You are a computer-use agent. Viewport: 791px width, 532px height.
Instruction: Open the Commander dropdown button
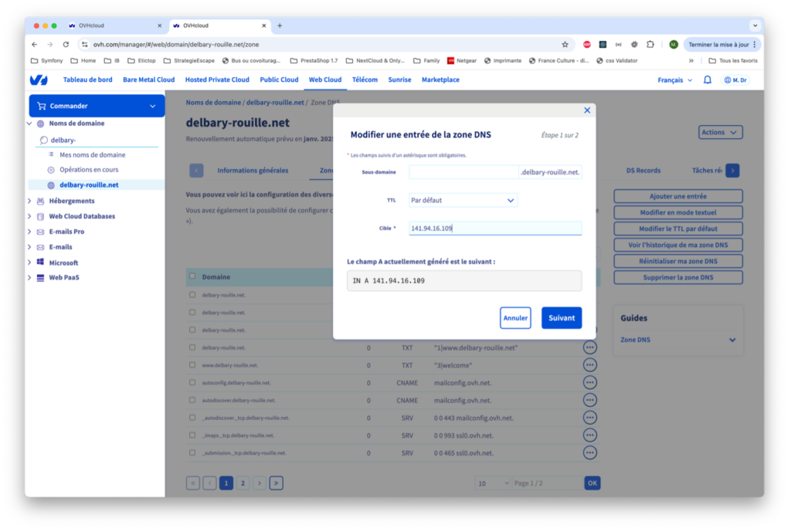(97, 106)
